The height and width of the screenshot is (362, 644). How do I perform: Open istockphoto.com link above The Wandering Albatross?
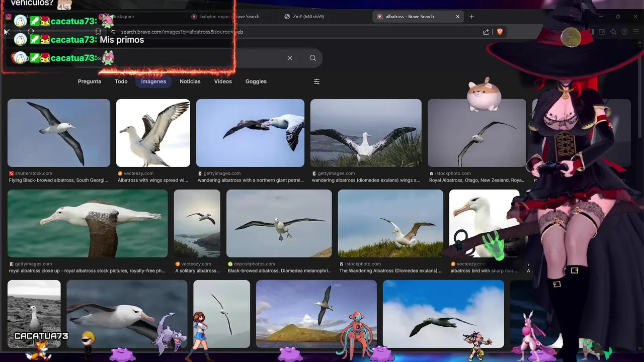(x=363, y=264)
